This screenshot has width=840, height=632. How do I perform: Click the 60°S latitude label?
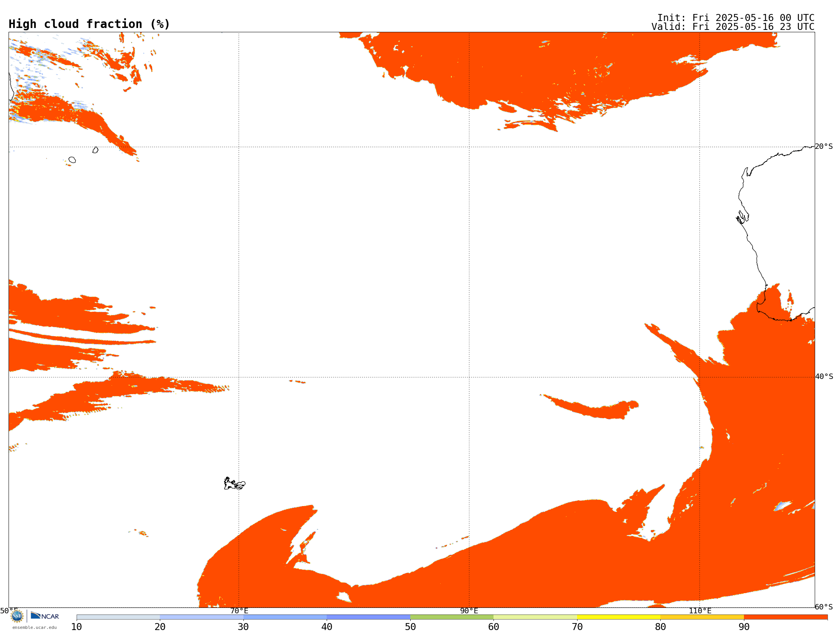point(824,607)
